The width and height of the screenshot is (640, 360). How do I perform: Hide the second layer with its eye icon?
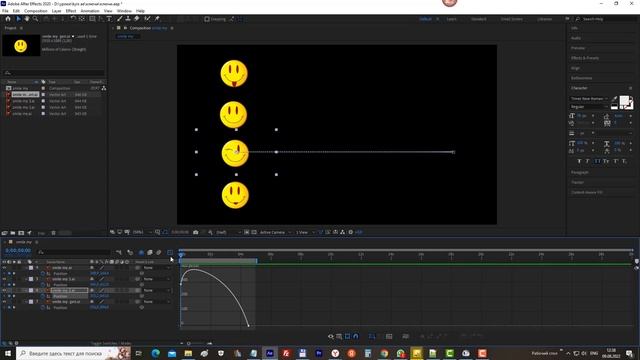pyautogui.click(x=4, y=279)
